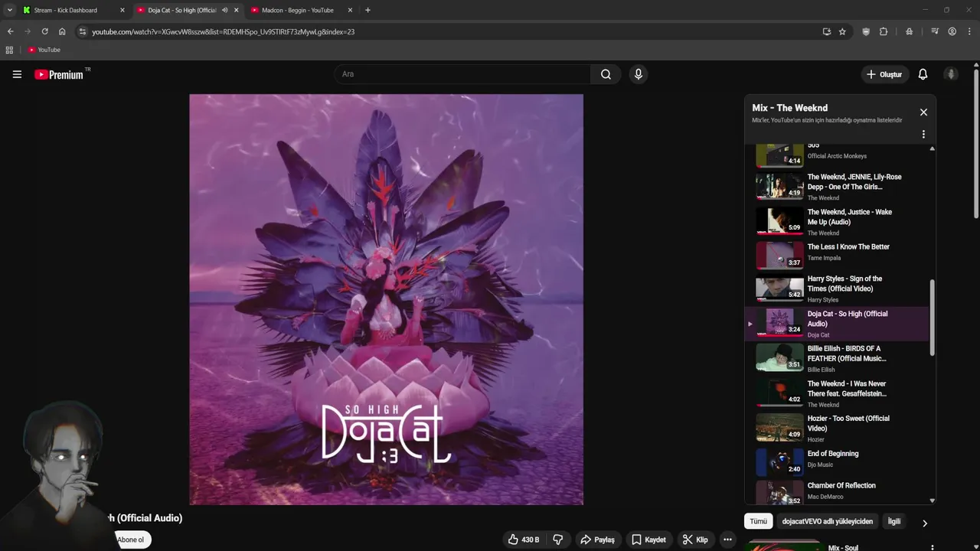Like the video with thumbs up
This screenshot has height=551, width=980.
click(x=523, y=540)
